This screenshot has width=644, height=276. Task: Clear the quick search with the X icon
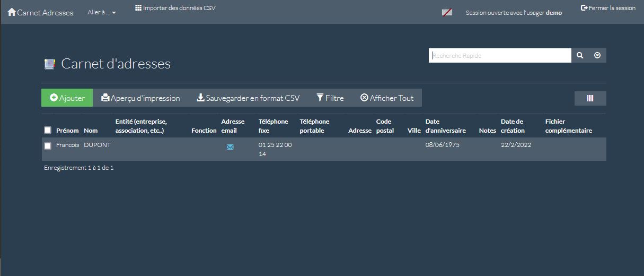click(x=597, y=55)
